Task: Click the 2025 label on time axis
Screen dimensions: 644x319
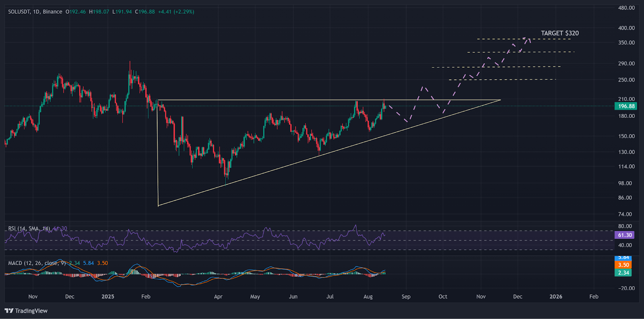Action: [x=108, y=296]
